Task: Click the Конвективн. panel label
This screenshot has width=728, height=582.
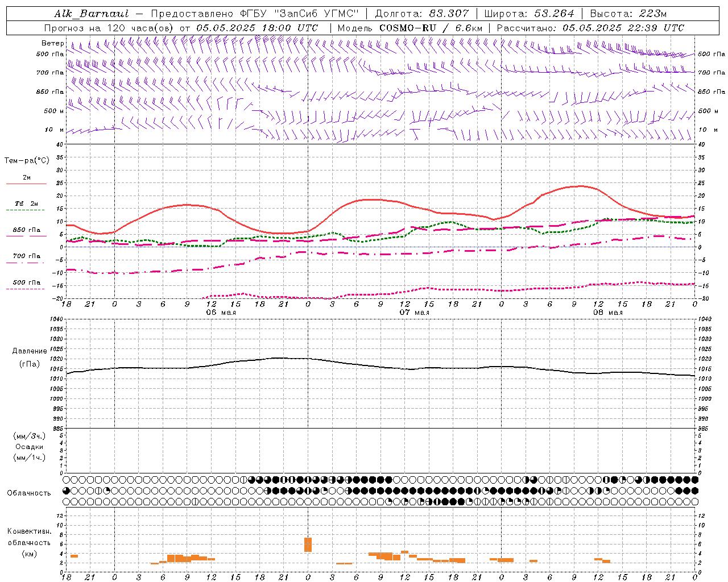Action: point(29,531)
